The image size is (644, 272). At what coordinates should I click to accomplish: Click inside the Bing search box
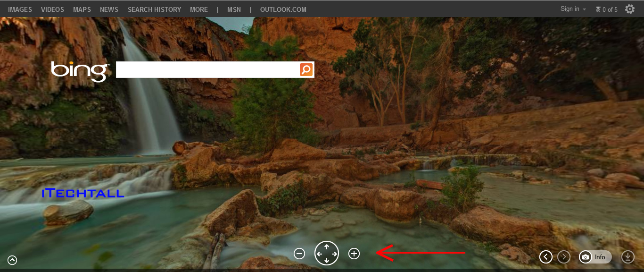pyautogui.click(x=203, y=69)
